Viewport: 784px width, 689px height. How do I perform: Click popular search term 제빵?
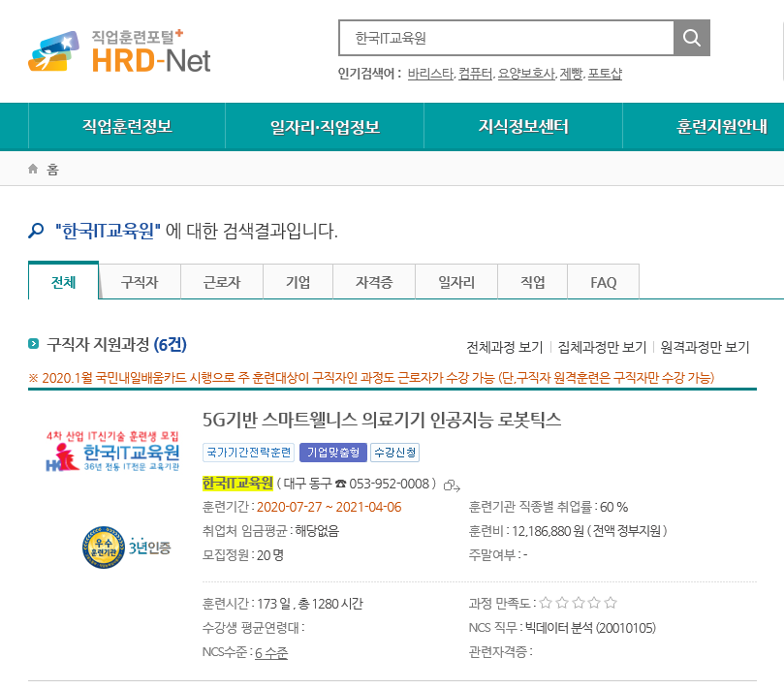pos(571,74)
